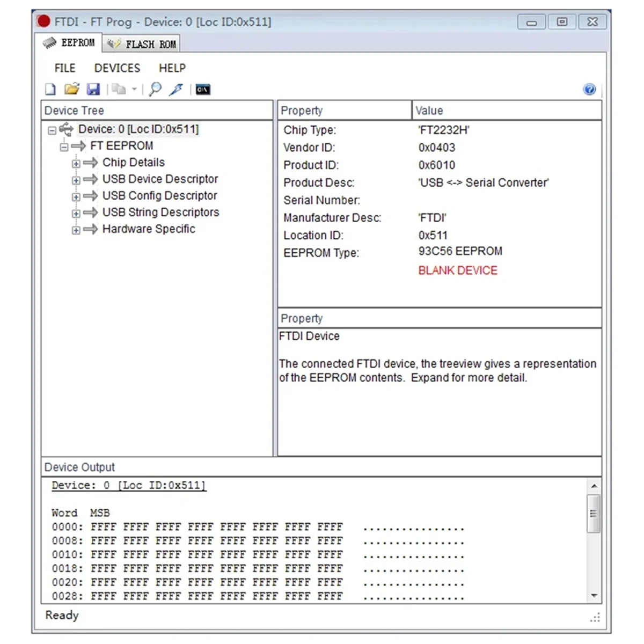The width and height of the screenshot is (644, 644).
Task: Click the Serial Number property label
Action: click(x=322, y=200)
